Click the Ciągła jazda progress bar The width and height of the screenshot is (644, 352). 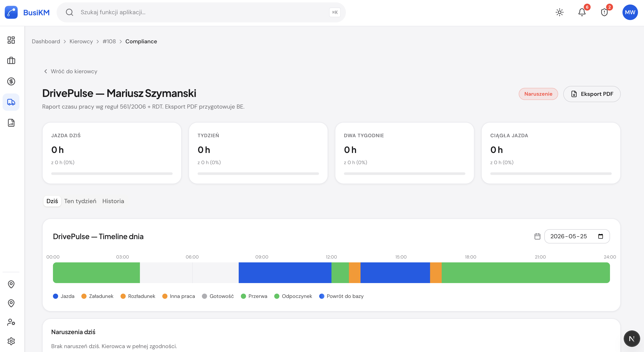point(551,174)
